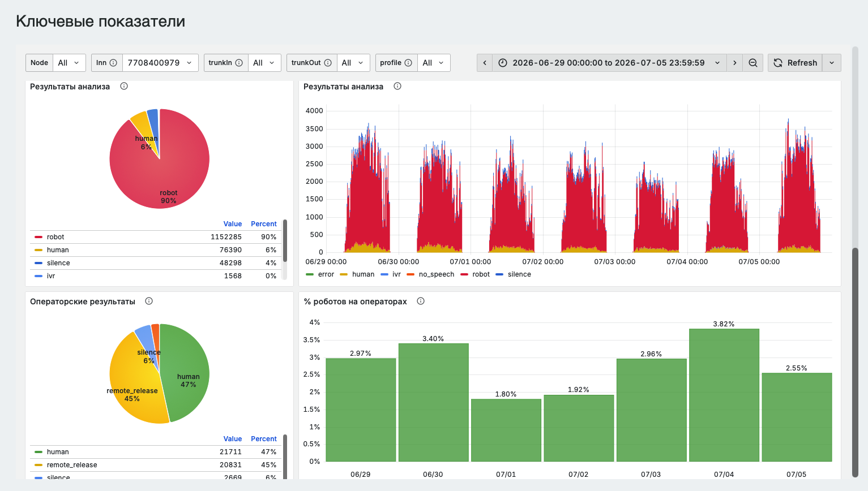The width and height of the screenshot is (868, 491).
Task: Click the Refresh button
Action: 796,63
